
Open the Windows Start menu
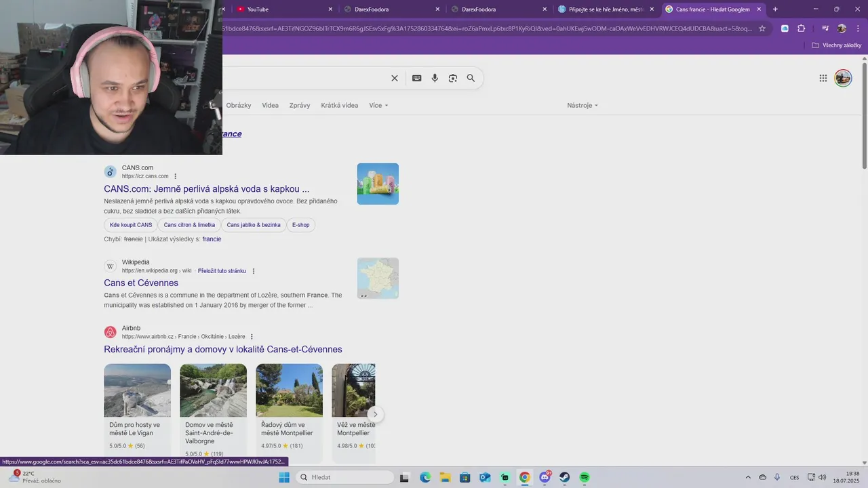coord(284,477)
